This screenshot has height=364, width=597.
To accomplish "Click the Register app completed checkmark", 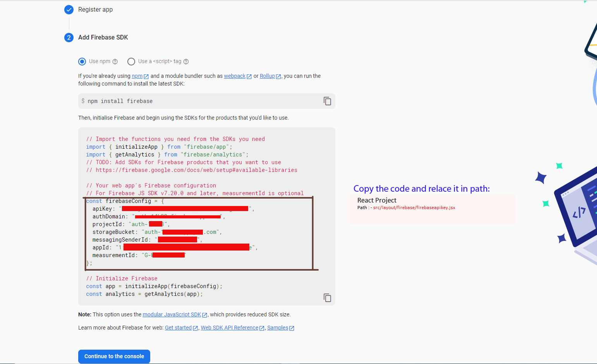I will pyautogui.click(x=69, y=10).
